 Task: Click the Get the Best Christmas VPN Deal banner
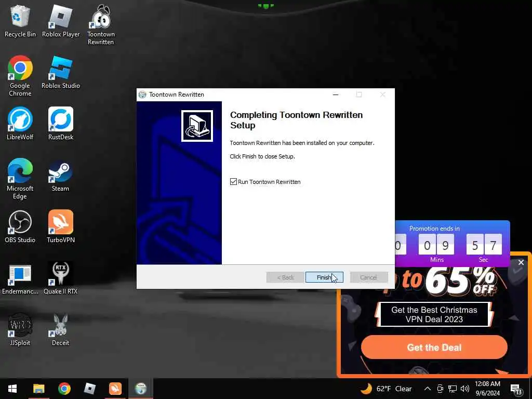[x=434, y=314]
